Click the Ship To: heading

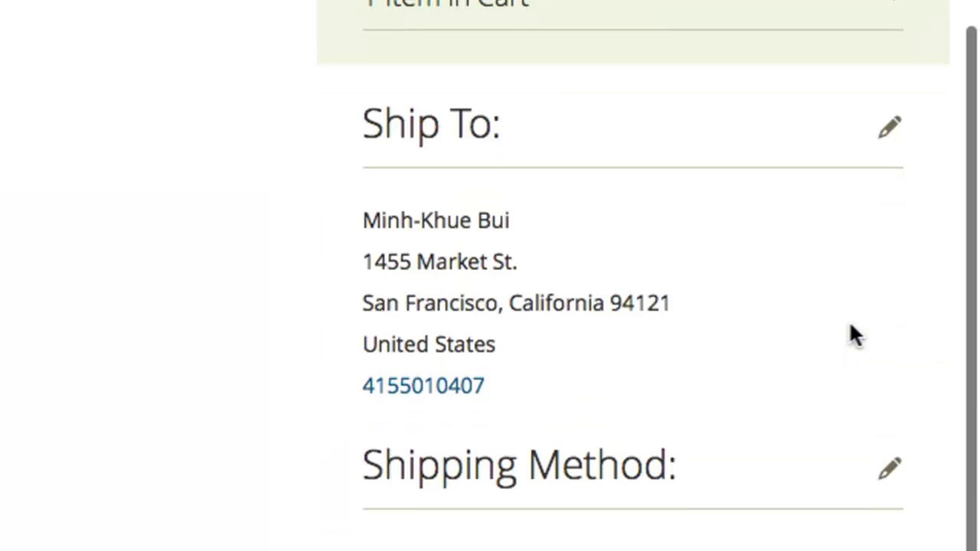pos(431,124)
